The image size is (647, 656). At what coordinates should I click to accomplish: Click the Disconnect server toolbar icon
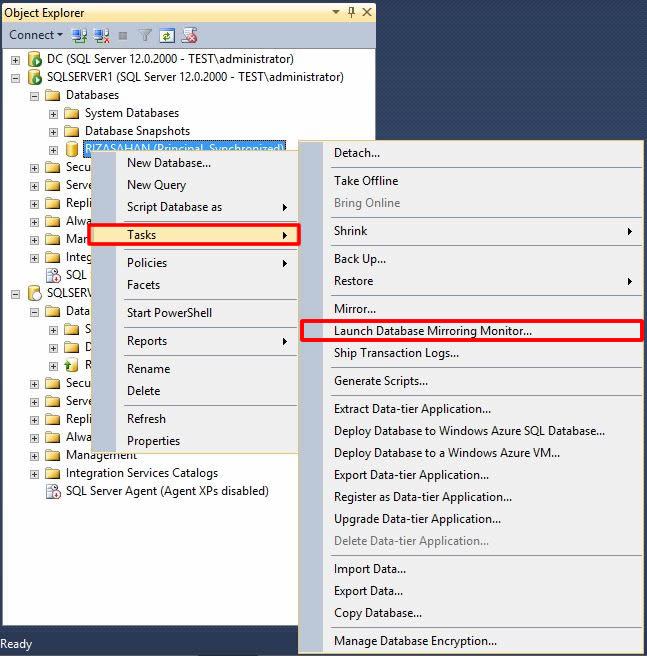[x=100, y=35]
